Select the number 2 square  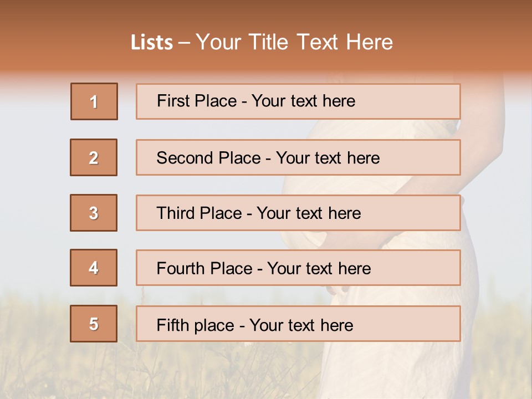pos(94,157)
